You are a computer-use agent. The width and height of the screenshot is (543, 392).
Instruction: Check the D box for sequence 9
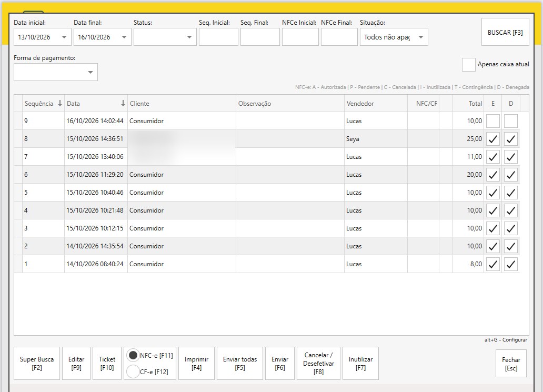[x=511, y=121]
